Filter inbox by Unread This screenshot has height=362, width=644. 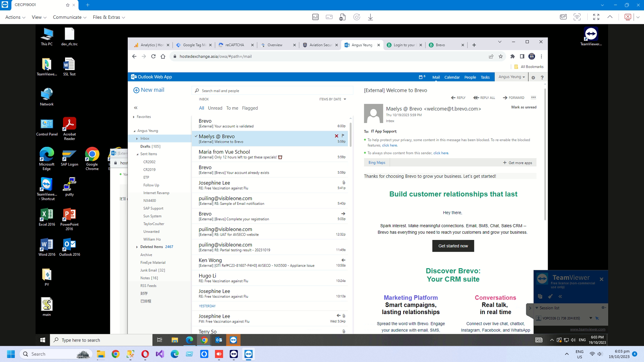(x=215, y=108)
